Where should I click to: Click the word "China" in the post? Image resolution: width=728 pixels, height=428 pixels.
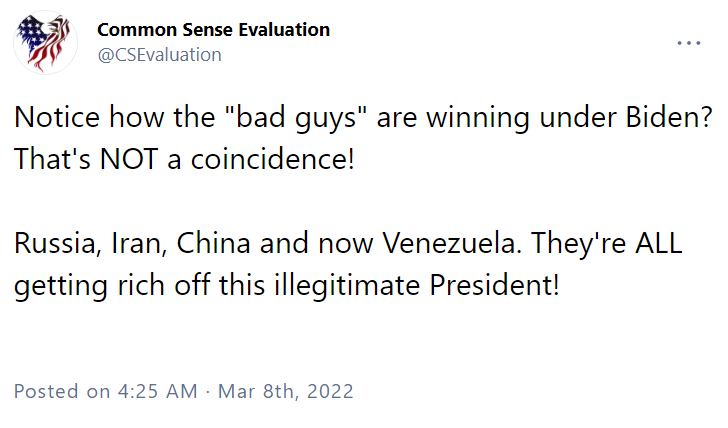pyautogui.click(x=213, y=243)
